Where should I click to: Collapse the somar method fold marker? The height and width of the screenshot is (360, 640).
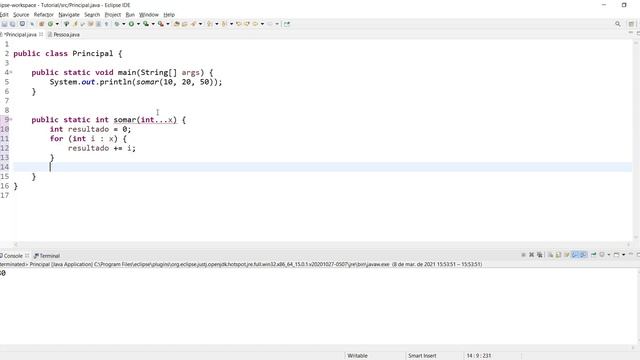11,120
